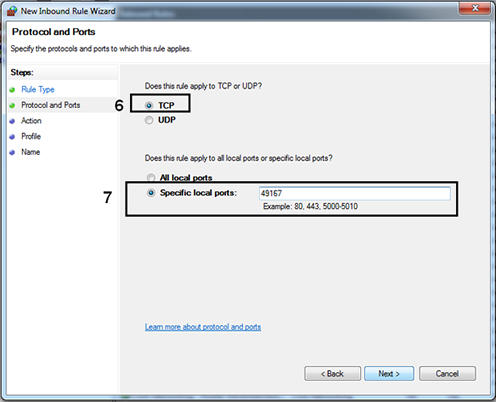Click the Next button
Viewport: 496px width, 402px height.
pos(389,374)
